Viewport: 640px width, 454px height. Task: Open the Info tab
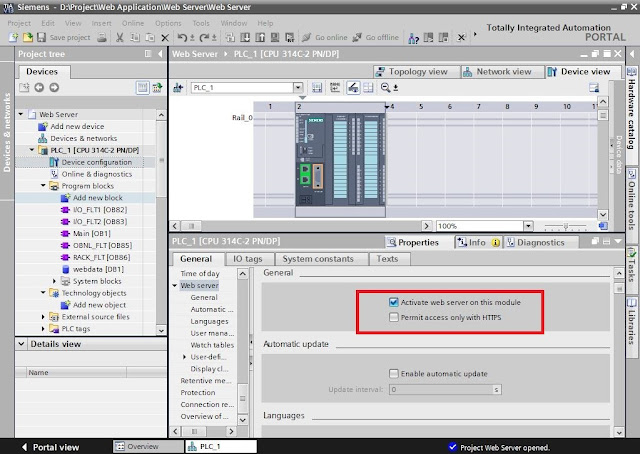pos(478,243)
